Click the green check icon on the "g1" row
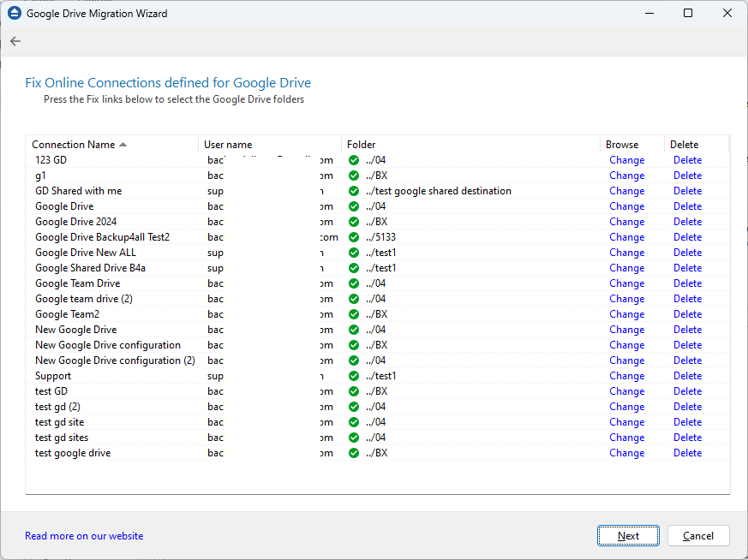The width and height of the screenshot is (748, 560). [x=353, y=176]
